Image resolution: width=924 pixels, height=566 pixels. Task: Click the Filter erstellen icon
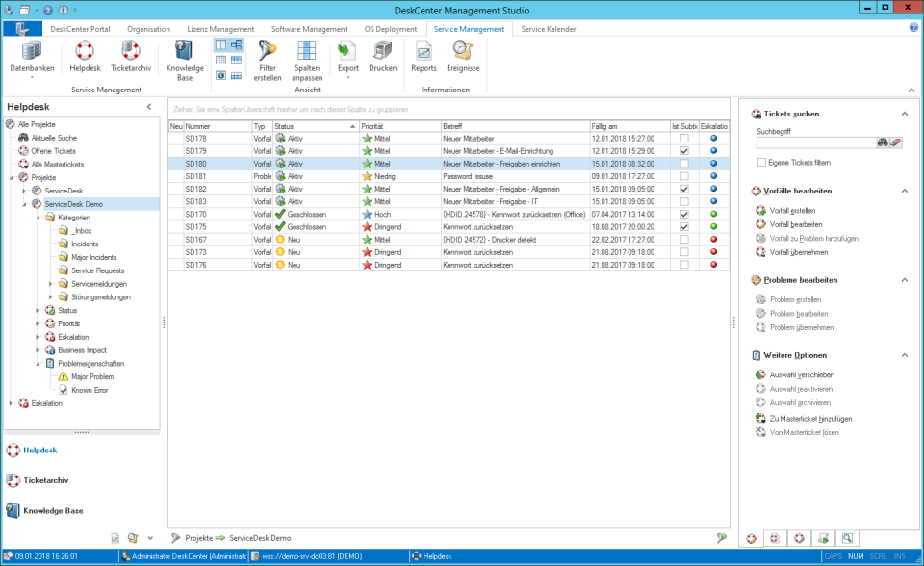click(x=267, y=60)
